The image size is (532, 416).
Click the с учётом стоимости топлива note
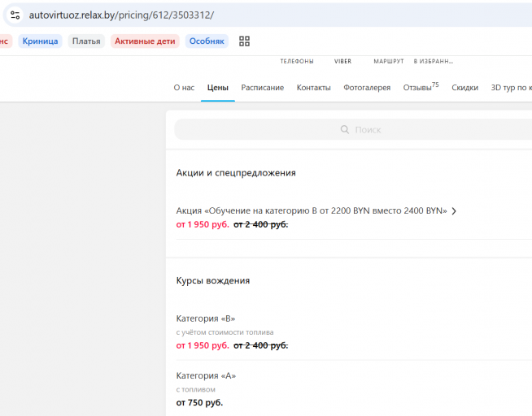point(225,332)
